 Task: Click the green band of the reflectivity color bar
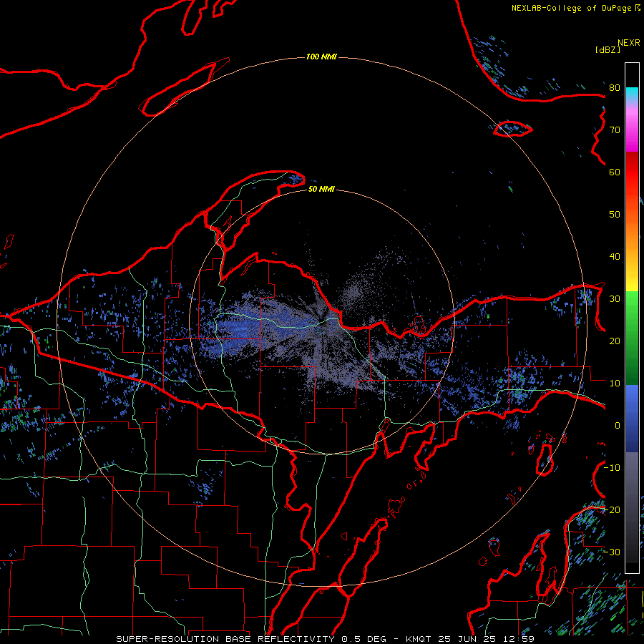tap(632, 338)
